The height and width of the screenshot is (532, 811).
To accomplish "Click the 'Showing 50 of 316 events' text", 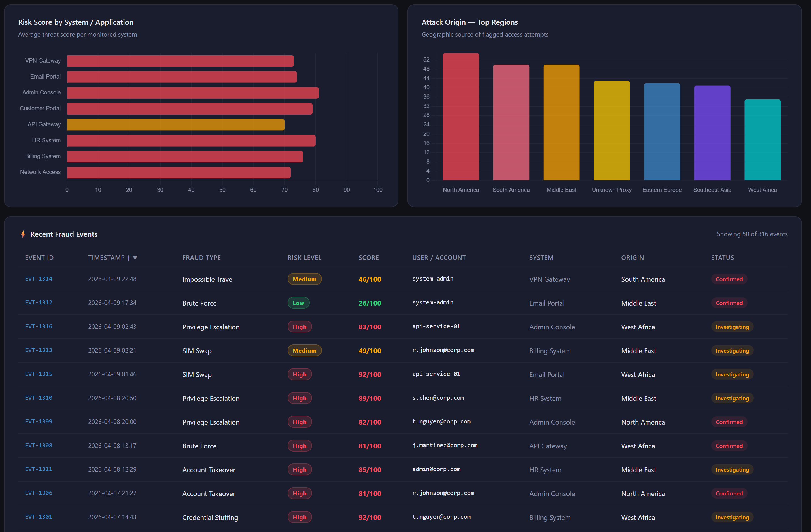I will 752,234.
